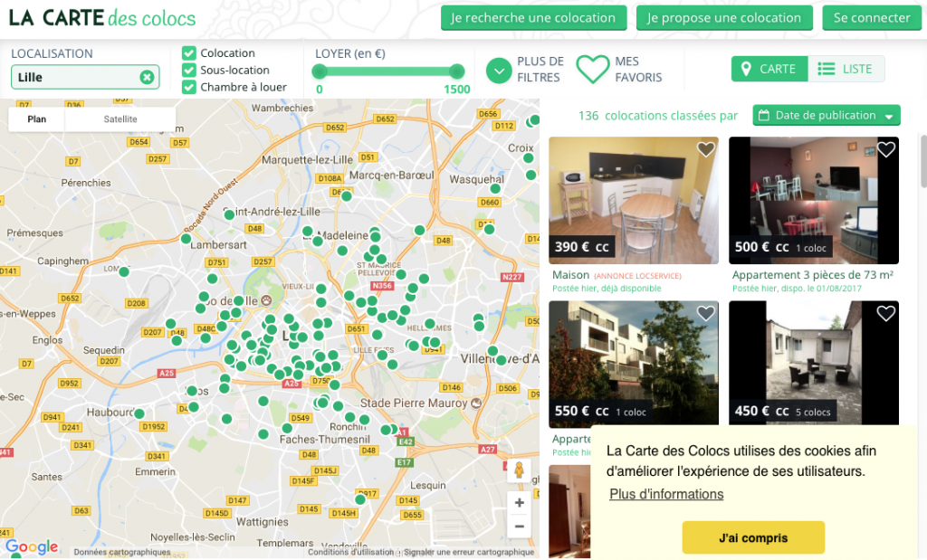Accept cookies with J'ai compris
The width and height of the screenshot is (927, 560).
point(753,537)
